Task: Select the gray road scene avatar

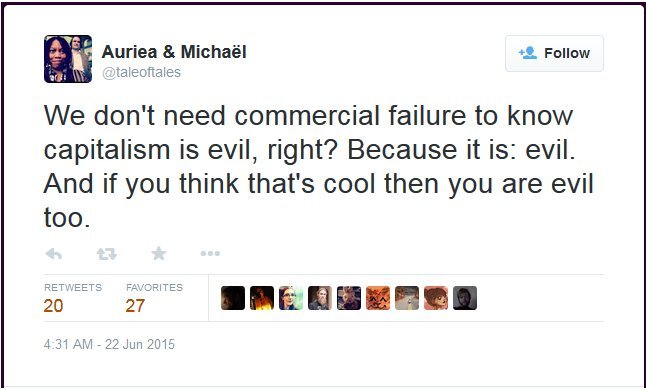Action: [407, 298]
